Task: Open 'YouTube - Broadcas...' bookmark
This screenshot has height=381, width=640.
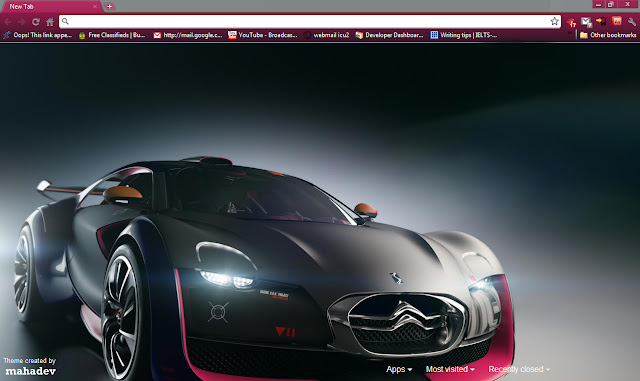Action: click(x=262, y=35)
